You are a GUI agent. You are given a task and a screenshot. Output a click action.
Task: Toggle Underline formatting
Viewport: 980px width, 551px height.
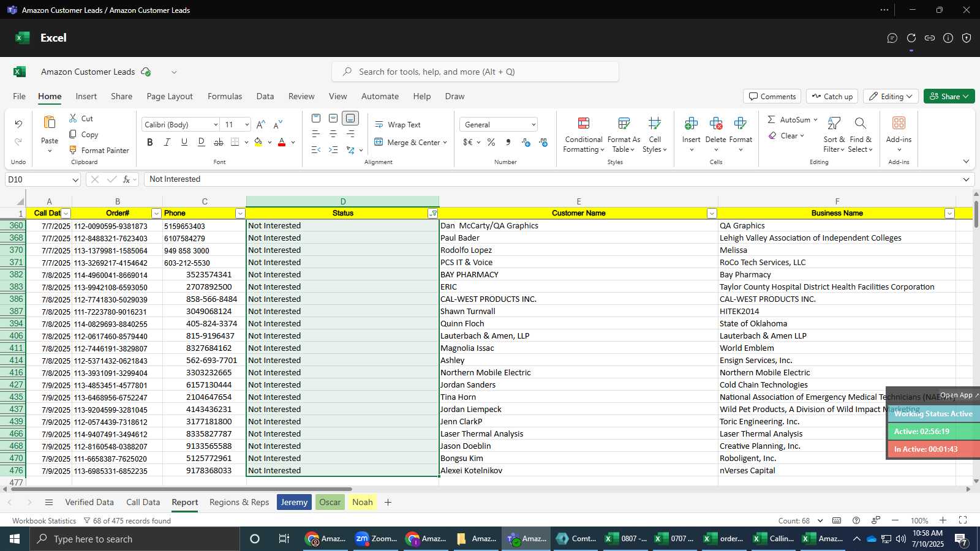click(x=184, y=142)
